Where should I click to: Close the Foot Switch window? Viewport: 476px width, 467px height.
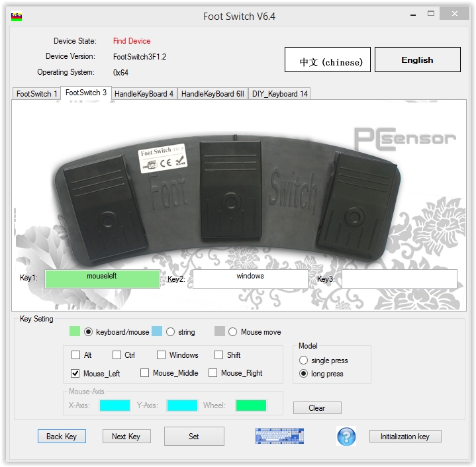coord(454,13)
